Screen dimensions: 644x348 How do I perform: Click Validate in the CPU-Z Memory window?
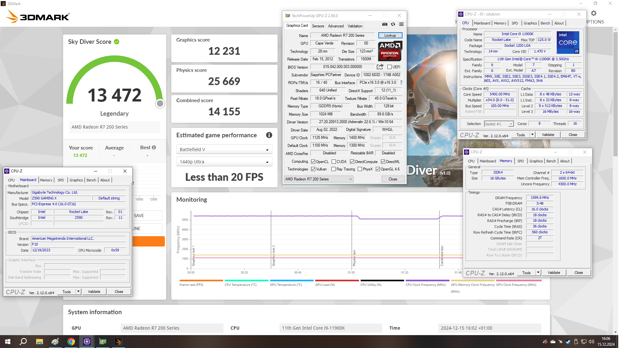(x=554, y=273)
